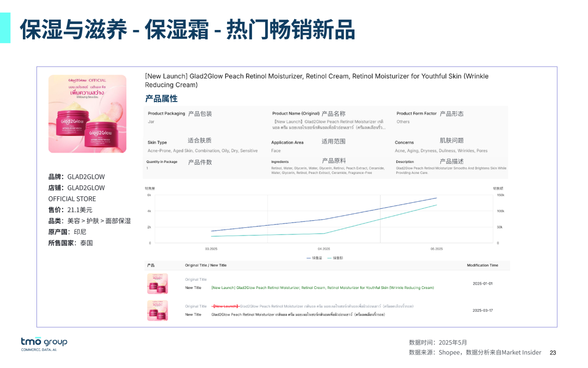This screenshot has width=588, height=368.
Task: Click the data source note mentioning Shopee
Action: (x=475, y=353)
